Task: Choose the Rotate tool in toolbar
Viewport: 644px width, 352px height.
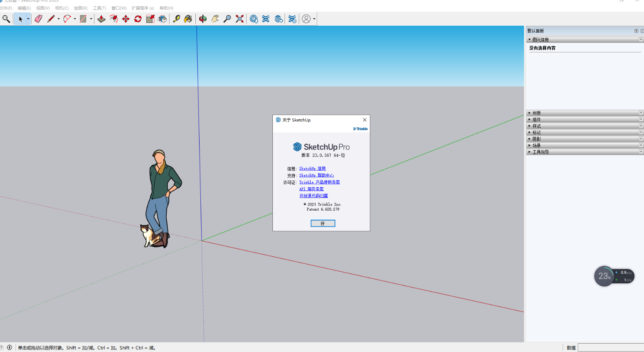Action: [x=138, y=19]
